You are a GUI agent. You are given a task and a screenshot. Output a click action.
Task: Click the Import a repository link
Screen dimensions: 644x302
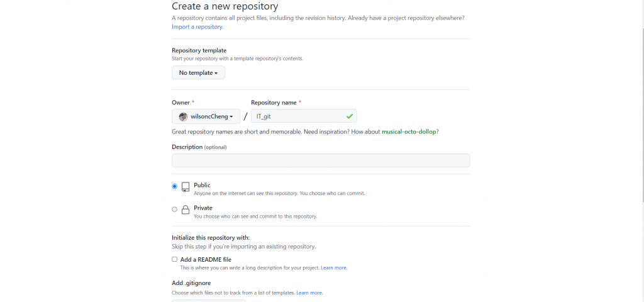[197, 27]
